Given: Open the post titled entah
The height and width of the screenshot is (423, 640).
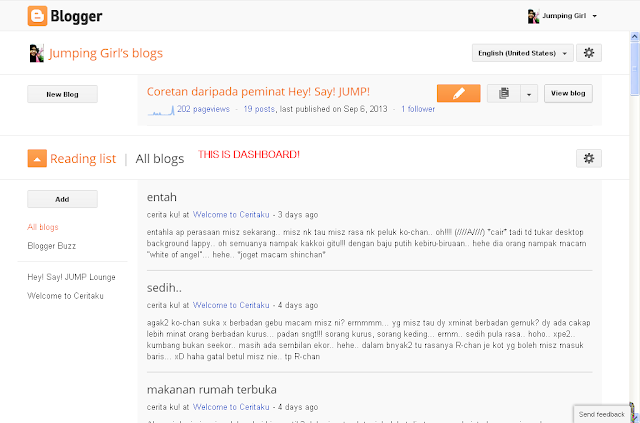Looking at the screenshot, I should 162,197.
